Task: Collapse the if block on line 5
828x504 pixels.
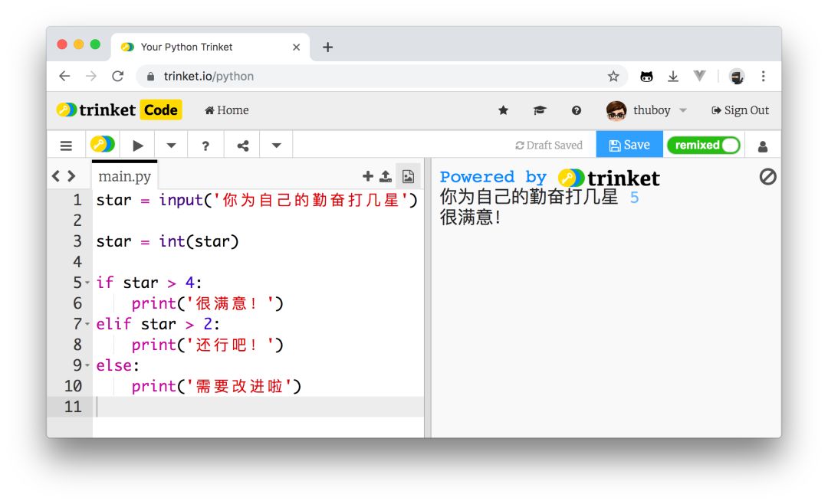Action: click(87, 283)
